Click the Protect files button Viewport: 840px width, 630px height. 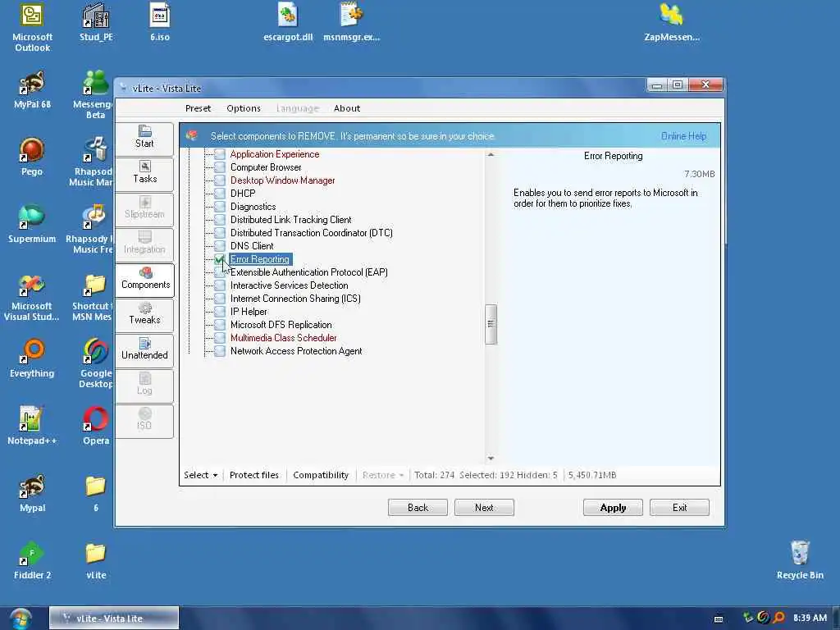point(254,475)
